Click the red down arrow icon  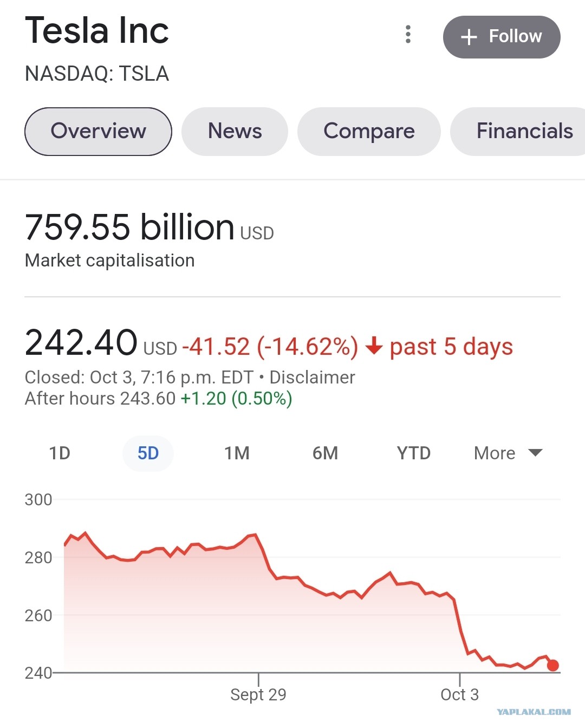pos(374,346)
